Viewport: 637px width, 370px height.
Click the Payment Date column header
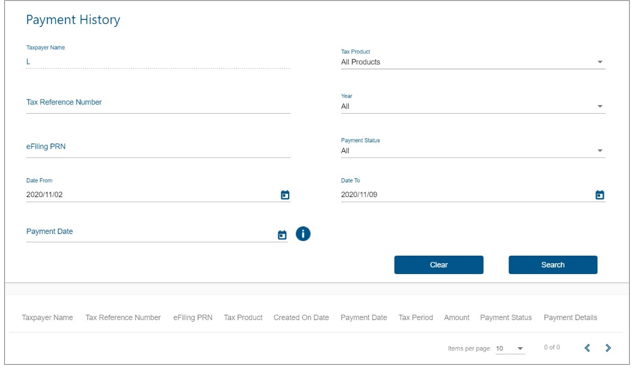click(364, 318)
